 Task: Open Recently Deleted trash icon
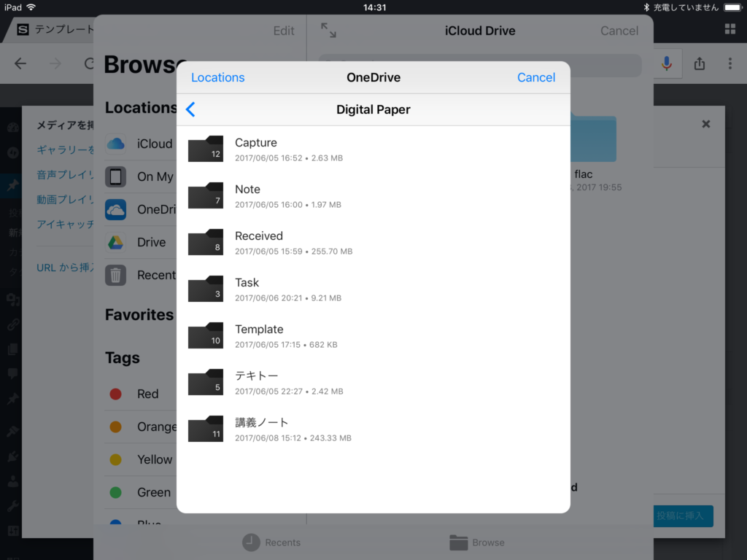[x=116, y=275]
